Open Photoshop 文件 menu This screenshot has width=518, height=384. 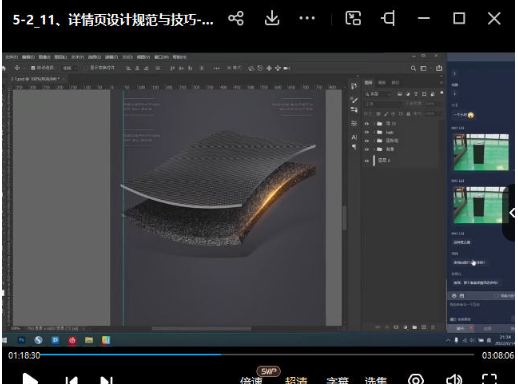(x=11, y=57)
